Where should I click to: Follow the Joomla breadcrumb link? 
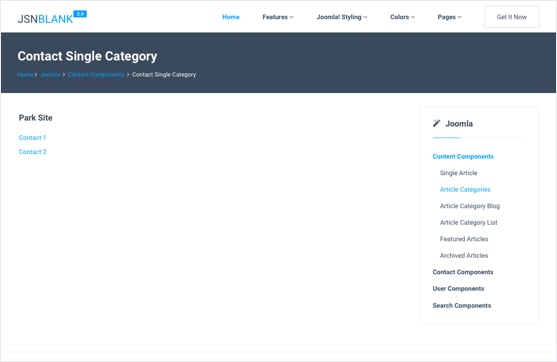tap(50, 75)
